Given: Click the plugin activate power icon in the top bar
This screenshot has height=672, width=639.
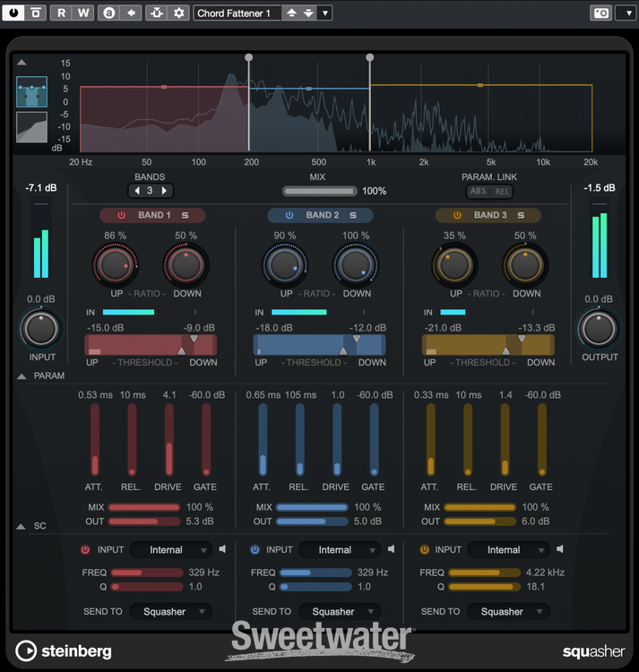Looking at the screenshot, I should point(13,13).
